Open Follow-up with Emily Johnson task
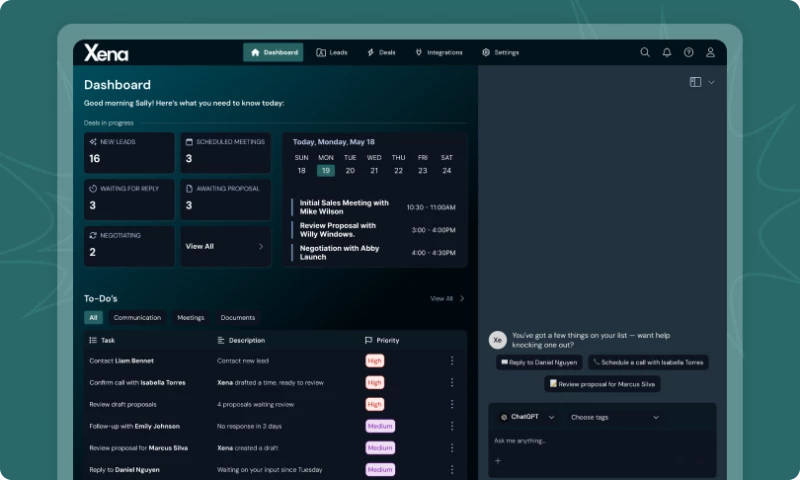Viewport: 800px width, 480px height. click(276, 426)
